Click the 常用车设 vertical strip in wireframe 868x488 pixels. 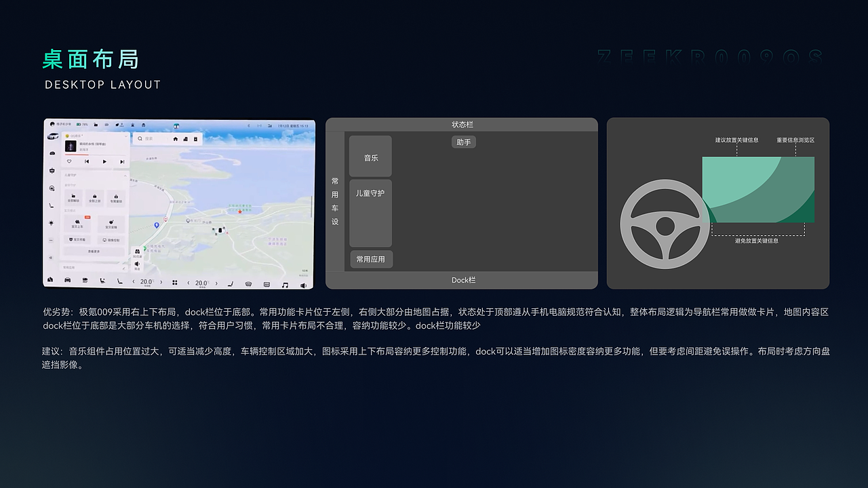(x=335, y=201)
